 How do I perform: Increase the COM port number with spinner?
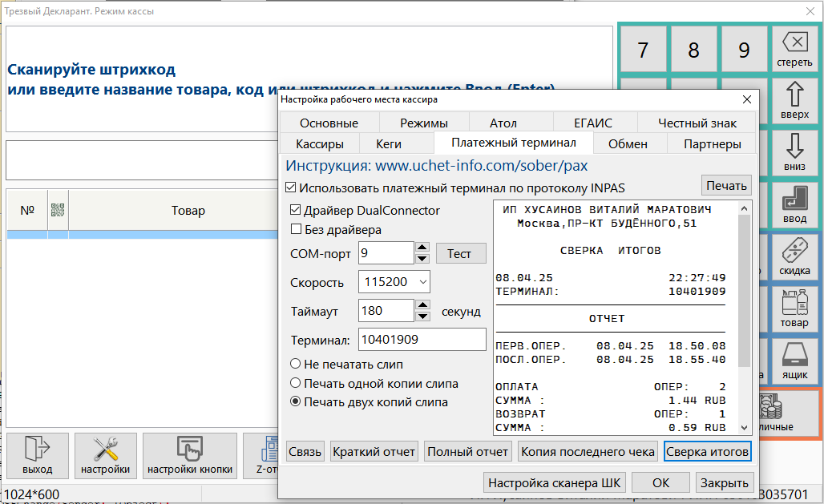422,248
